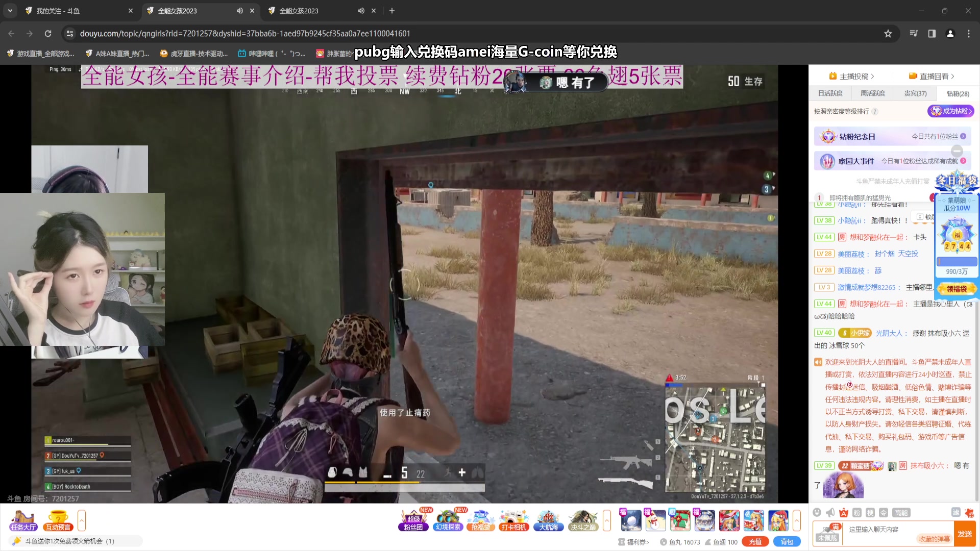Click the 领福袋 button
Viewport: 980px width, 551px height.
(957, 289)
